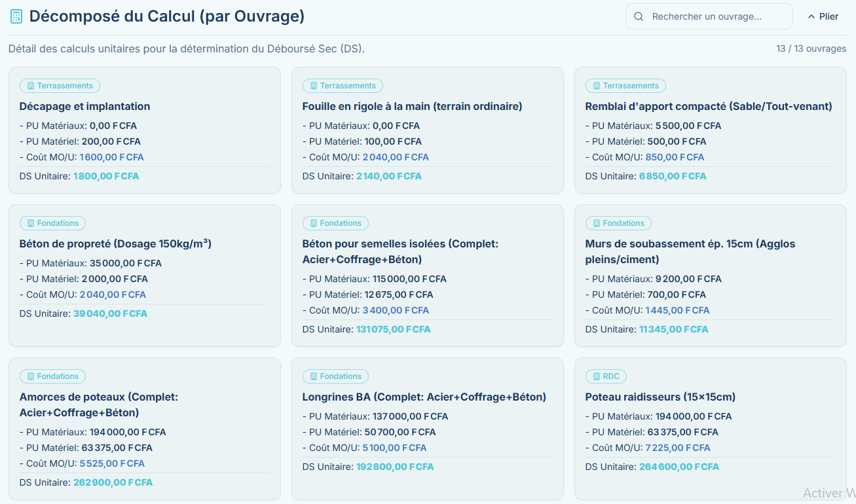Click the Fondations tag on Murs de soubassement card
856x504 pixels.
[618, 223]
